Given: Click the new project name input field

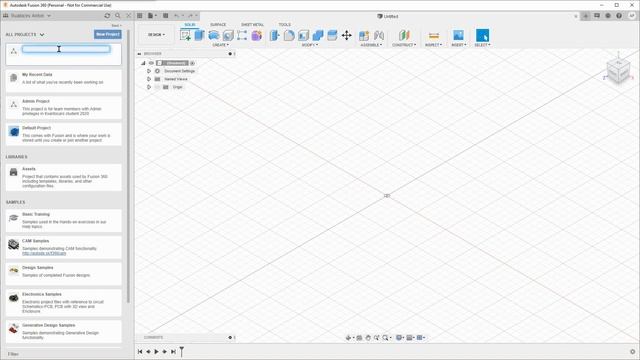Looking at the screenshot, I should pos(66,49).
